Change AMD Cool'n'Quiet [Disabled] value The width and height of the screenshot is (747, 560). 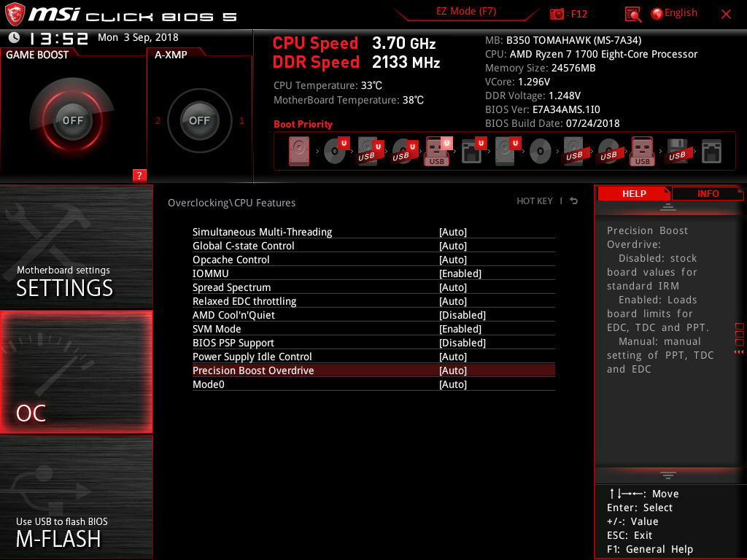click(x=462, y=315)
